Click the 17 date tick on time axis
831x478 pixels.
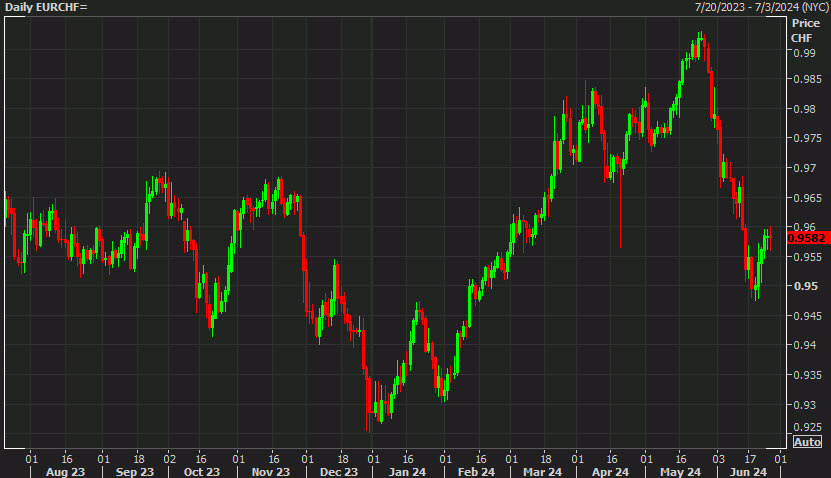[x=750, y=459]
